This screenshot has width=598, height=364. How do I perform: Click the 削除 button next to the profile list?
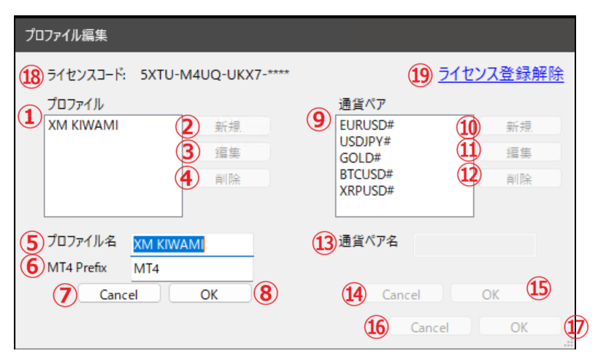pyautogui.click(x=228, y=178)
